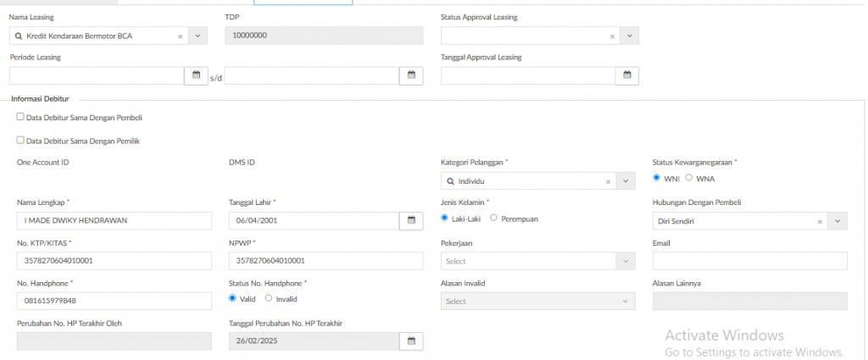Open the Tanggal Lahir calendar picker

411,220
